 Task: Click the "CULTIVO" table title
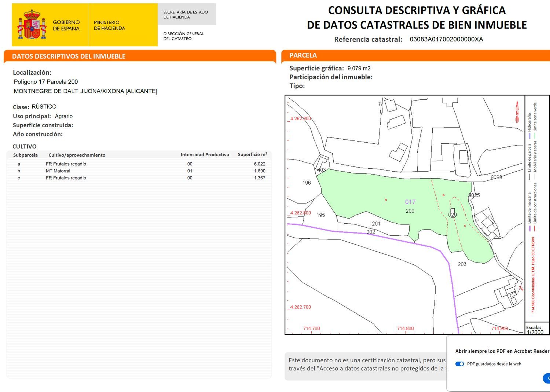click(25, 146)
